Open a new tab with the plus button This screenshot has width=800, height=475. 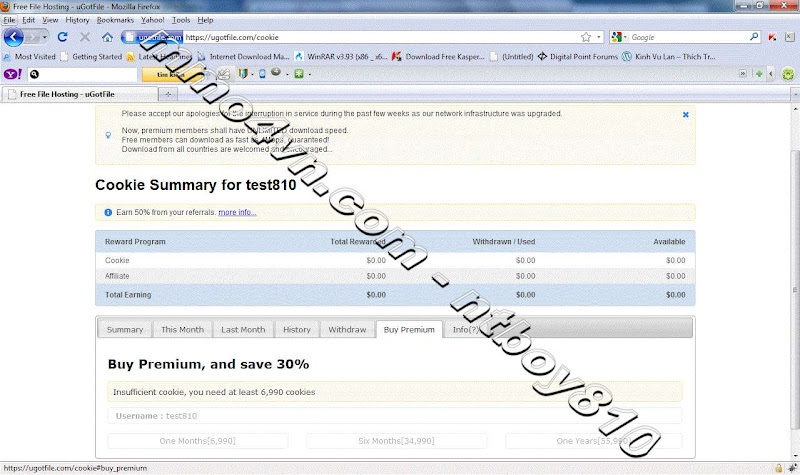click(168, 94)
